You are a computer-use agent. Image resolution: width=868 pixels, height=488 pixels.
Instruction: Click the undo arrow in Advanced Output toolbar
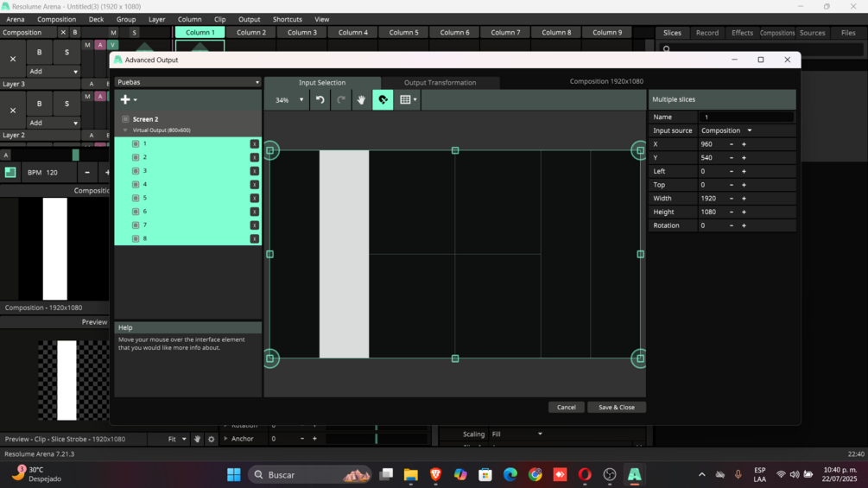pyautogui.click(x=320, y=99)
